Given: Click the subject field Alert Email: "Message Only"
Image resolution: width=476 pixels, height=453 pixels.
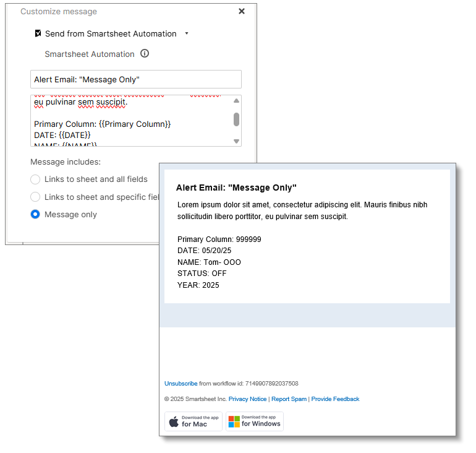Looking at the screenshot, I should click(136, 79).
